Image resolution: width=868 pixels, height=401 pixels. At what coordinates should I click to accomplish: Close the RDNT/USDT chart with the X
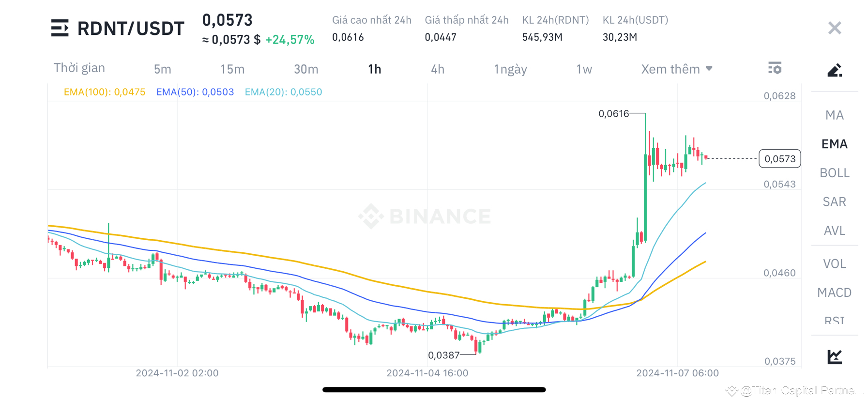834,28
